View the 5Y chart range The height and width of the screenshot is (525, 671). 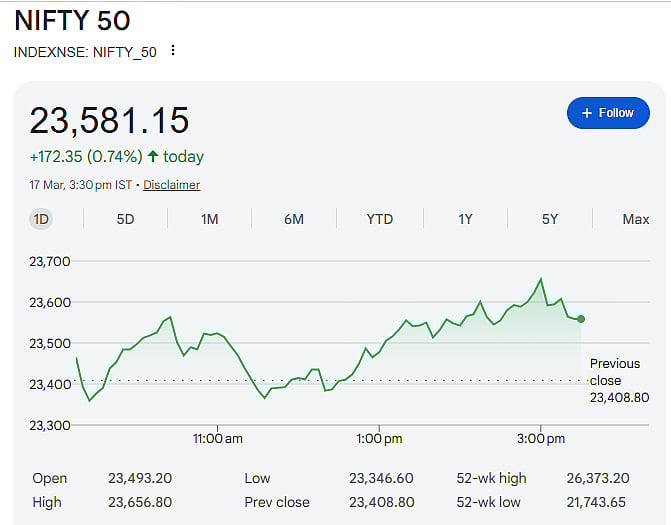tap(550, 219)
